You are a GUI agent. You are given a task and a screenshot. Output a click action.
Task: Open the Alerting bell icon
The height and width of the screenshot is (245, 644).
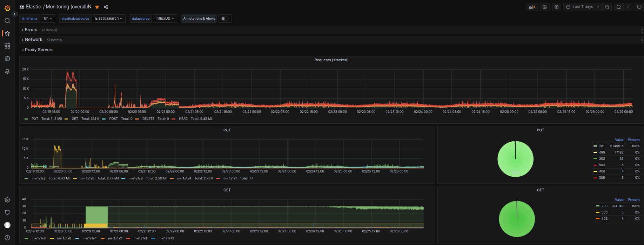tap(7, 71)
